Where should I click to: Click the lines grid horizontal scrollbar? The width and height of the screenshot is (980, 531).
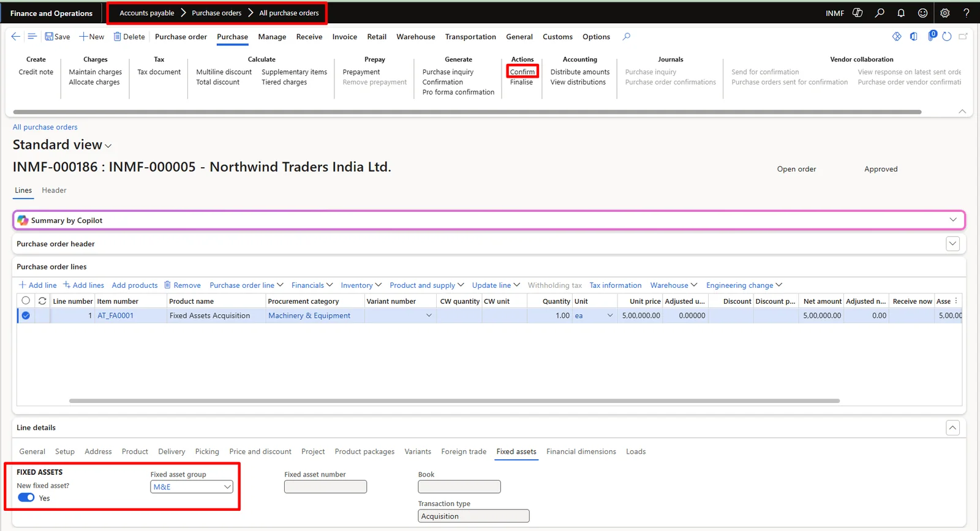point(454,401)
